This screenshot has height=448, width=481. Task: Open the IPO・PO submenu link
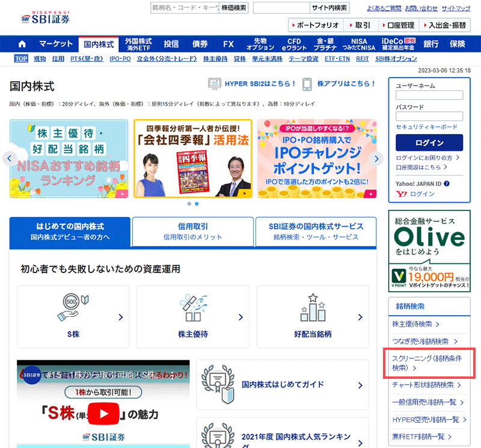tap(120, 58)
